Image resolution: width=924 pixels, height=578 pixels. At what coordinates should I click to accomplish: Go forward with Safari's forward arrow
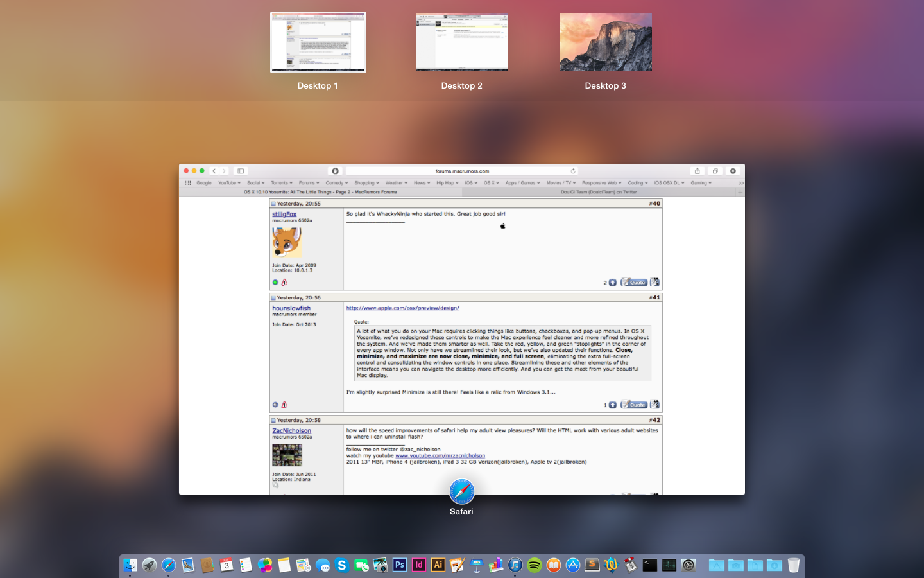pyautogui.click(x=224, y=171)
